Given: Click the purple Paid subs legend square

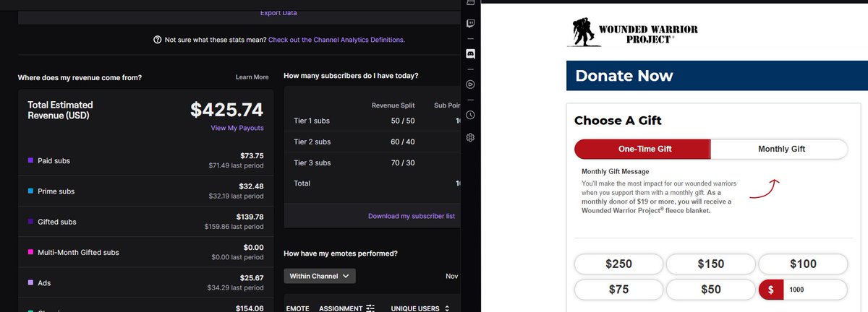Looking at the screenshot, I should 30,160.
